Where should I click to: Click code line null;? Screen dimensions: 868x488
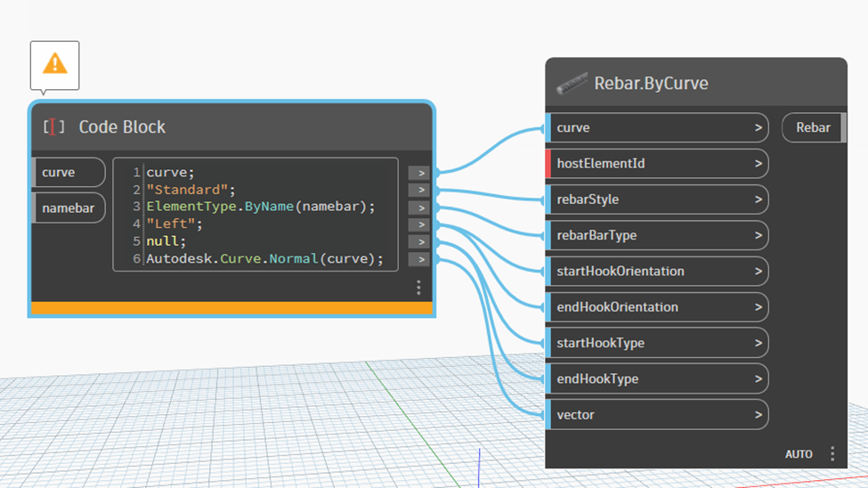(x=166, y=241)
